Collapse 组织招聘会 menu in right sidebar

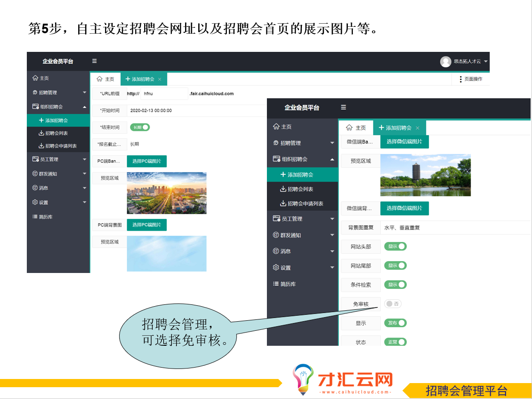point(332,159)
